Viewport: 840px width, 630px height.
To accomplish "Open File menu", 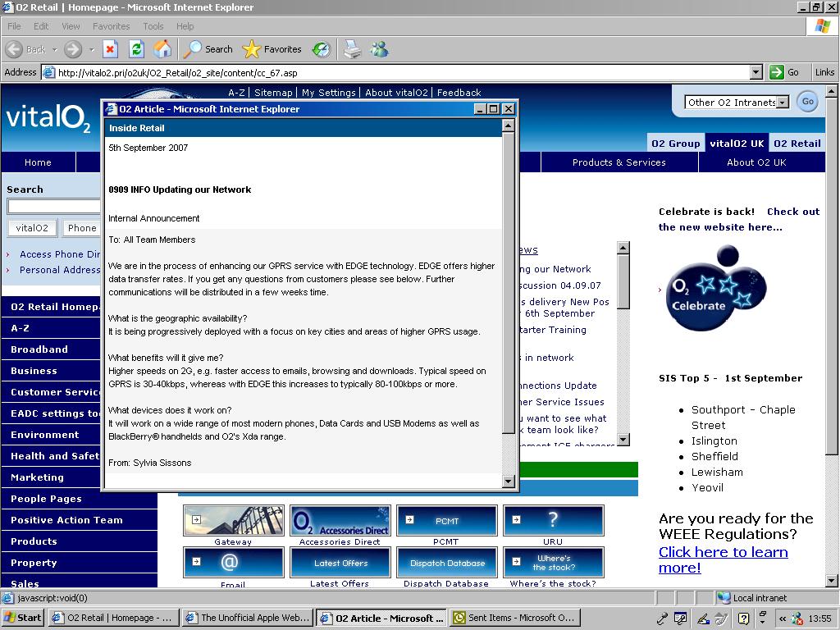I will pyautogui.click(x=14, y=26).
